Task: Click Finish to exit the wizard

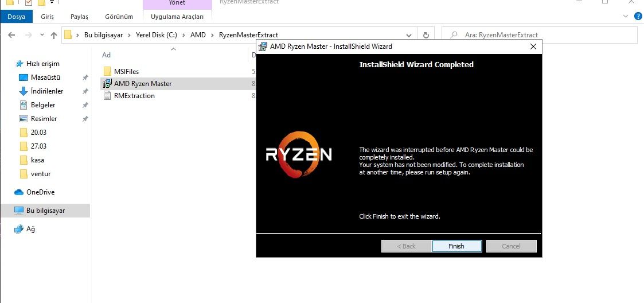Action: tap(456, 246)
